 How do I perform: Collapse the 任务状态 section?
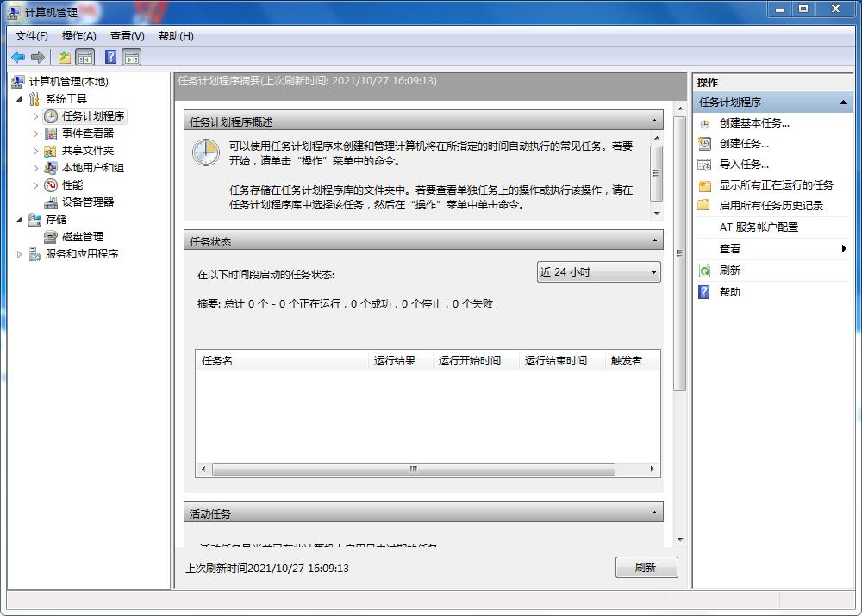point(653,240)
